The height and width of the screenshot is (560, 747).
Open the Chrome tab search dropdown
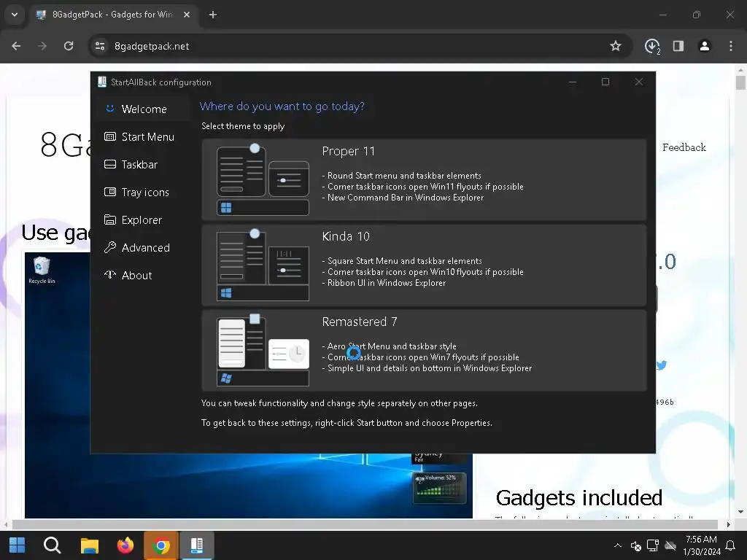15,15
